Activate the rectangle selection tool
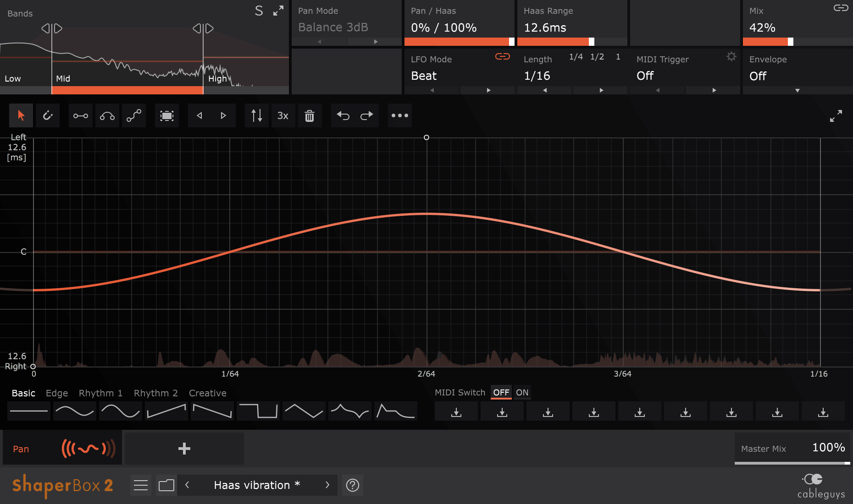Screen dimensions: 853x504 pyautogui.click(x=166, y=115)
